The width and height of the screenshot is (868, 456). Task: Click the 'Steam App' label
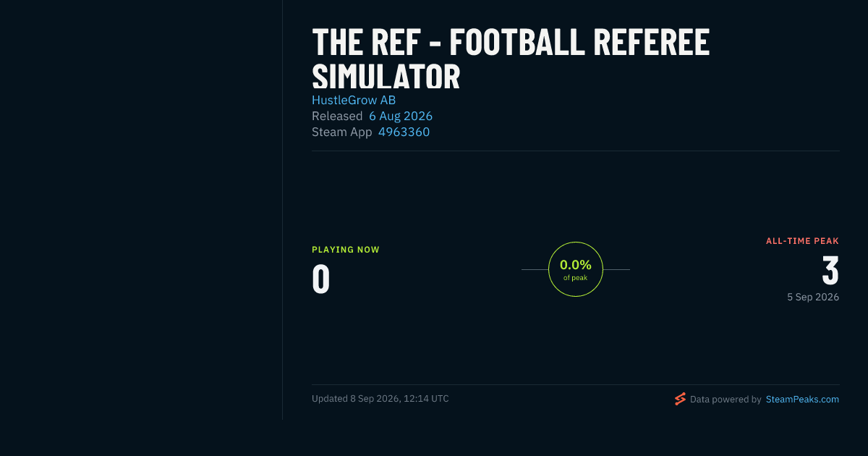342,132
